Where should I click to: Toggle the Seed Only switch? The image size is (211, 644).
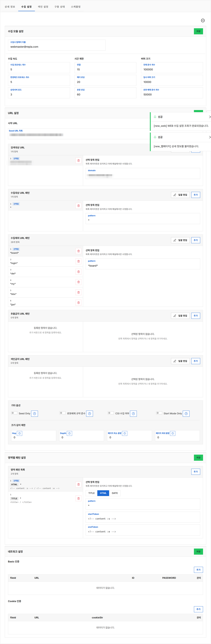pyautogui.click(x=14, y=413)
